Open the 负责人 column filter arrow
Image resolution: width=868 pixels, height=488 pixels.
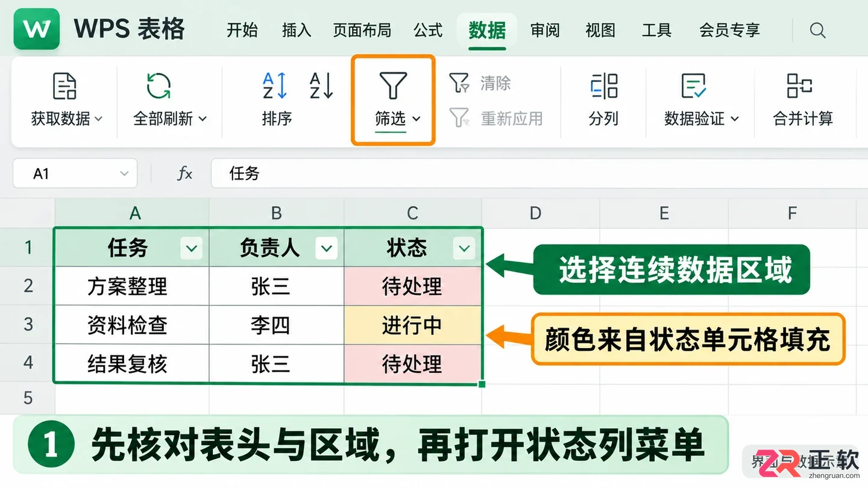[x=326, y=248]
